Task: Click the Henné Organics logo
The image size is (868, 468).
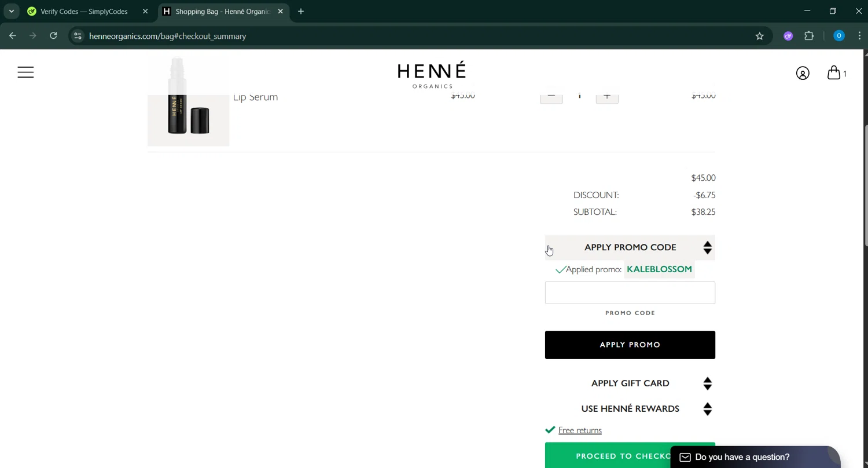Action: point(432,75)
